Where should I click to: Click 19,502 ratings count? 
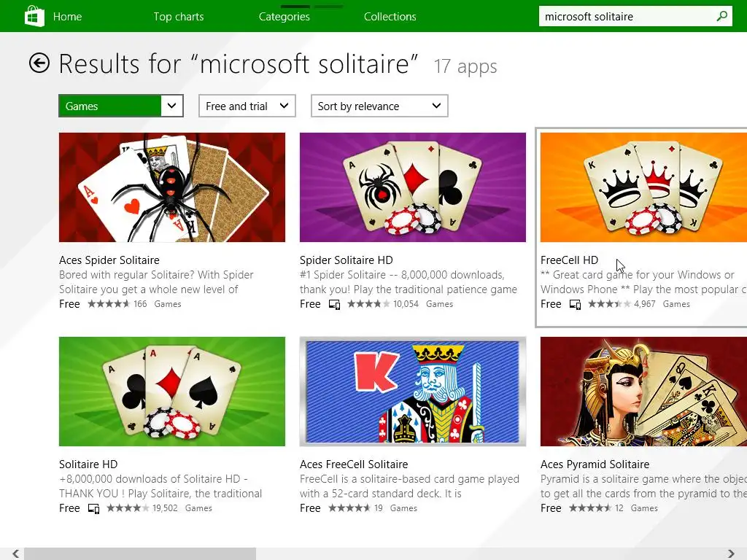click(x=165, y=508)
